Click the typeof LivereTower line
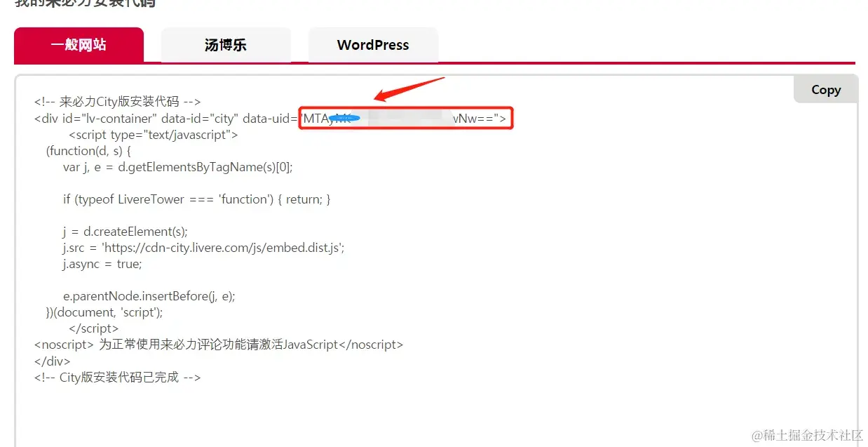Viewport: 868px width, 447px height. pos(196,199)
